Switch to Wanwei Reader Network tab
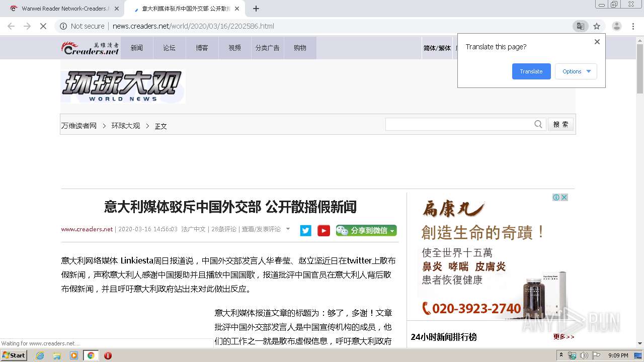The width and height of the screenshot is (644, 362). point(64,9)
